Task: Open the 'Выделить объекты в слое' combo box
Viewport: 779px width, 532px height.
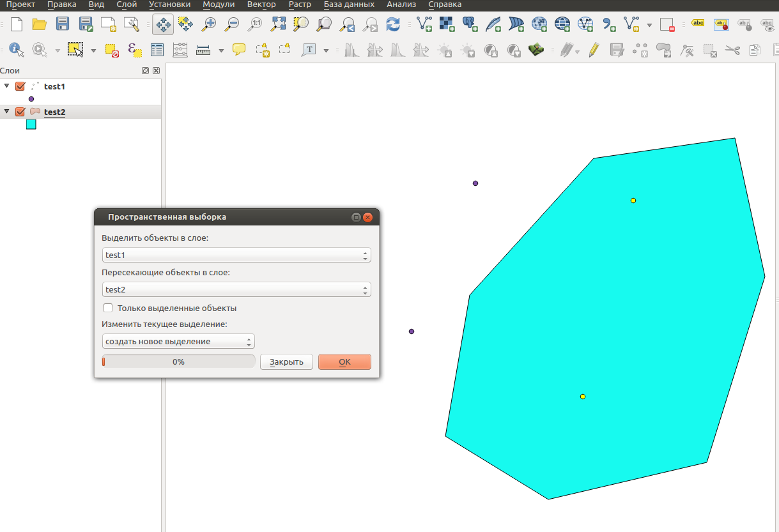Action: (x=236, y=255)
